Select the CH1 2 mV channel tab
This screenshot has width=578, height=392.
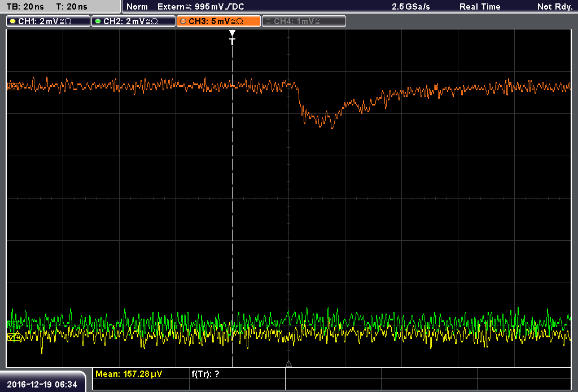49,21
